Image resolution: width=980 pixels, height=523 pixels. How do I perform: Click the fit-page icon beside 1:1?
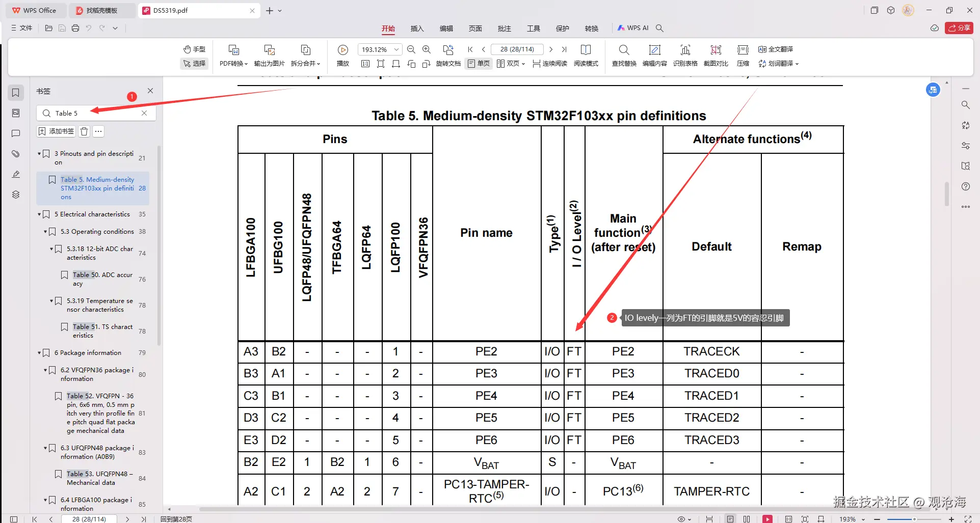click(x=381, y=64)
